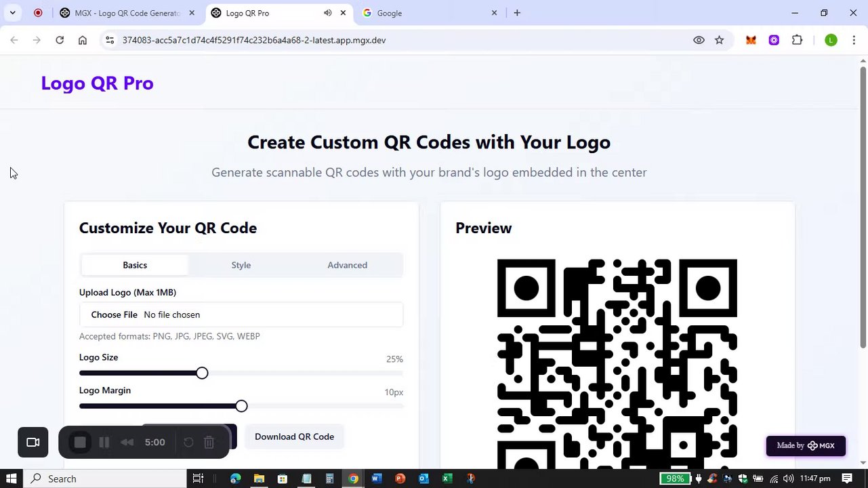Open Notepad from the taskbar
The width and height of the screenshot is (868, 488).
[x=306, y=479]
